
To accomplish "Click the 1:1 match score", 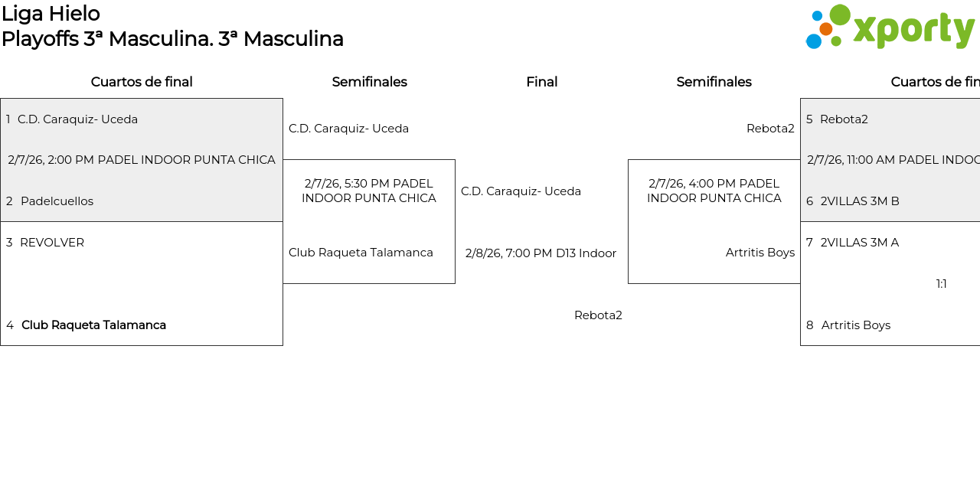I will 941,284.
